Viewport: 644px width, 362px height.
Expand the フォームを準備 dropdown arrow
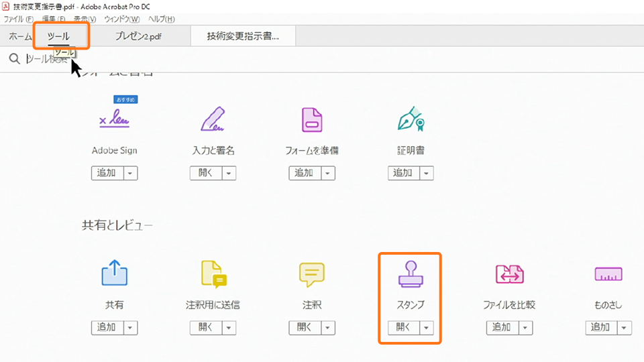328,173
